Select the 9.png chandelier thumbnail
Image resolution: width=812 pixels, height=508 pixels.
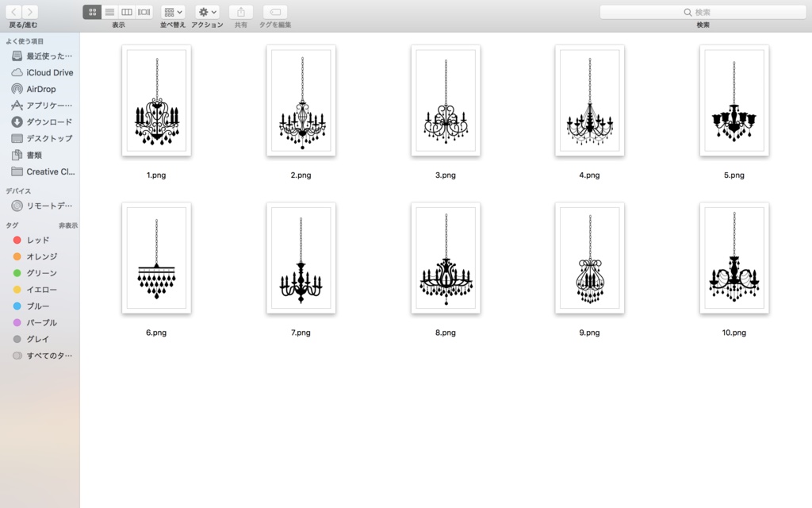[589, 258]
